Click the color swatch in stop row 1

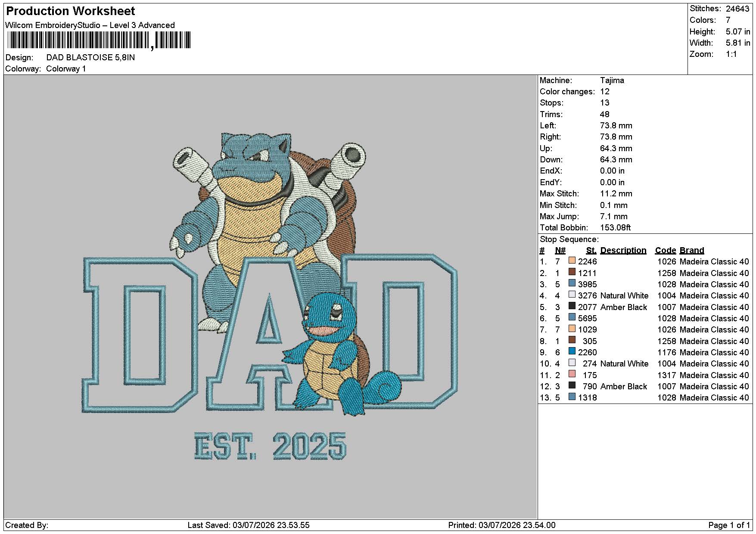pyautogui.click(x=572, y=261)
